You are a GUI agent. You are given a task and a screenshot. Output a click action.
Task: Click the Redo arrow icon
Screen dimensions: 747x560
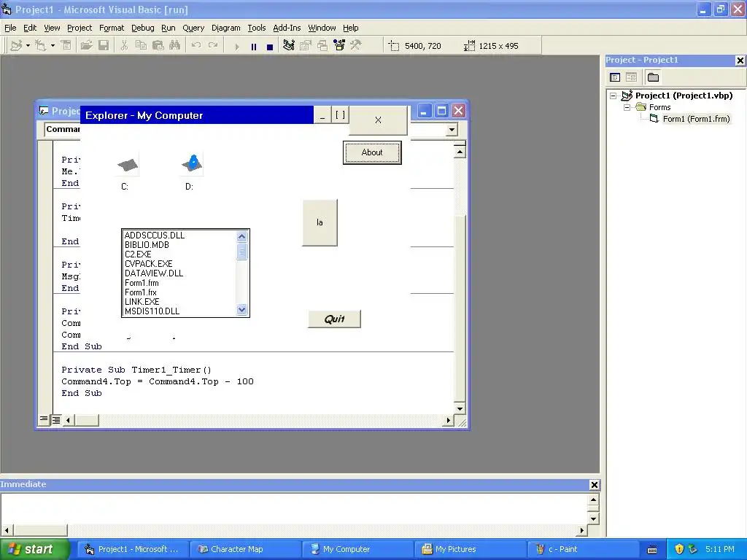(x=213, y=46)
